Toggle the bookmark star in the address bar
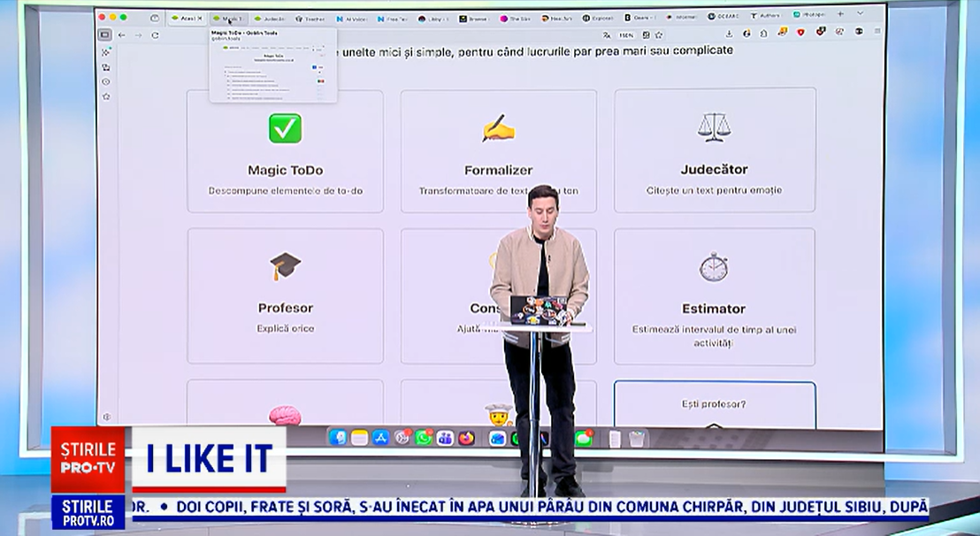 tap(659, 34)
